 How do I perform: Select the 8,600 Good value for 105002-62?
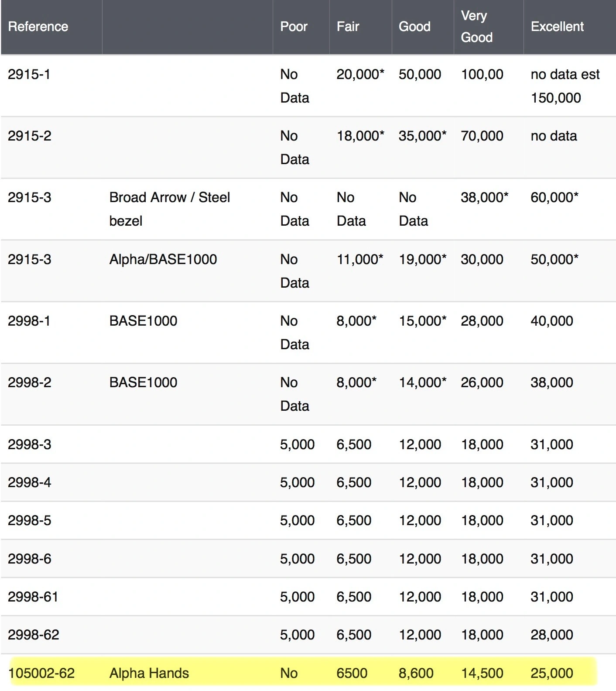[x=416, y=673]
